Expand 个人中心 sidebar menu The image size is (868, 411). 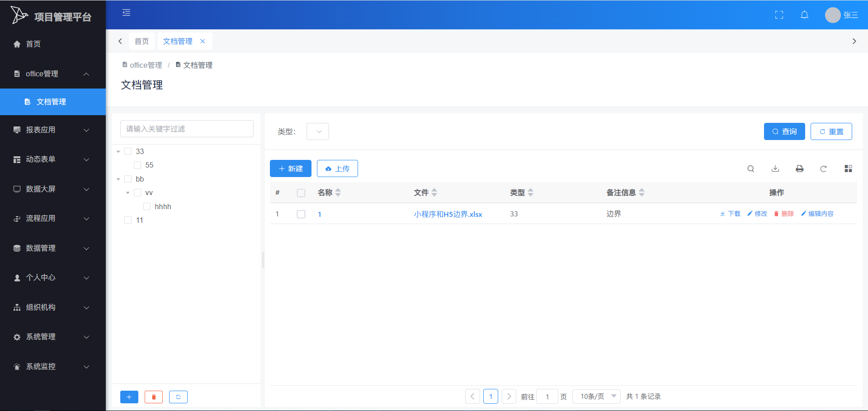(x=53, y=277)
